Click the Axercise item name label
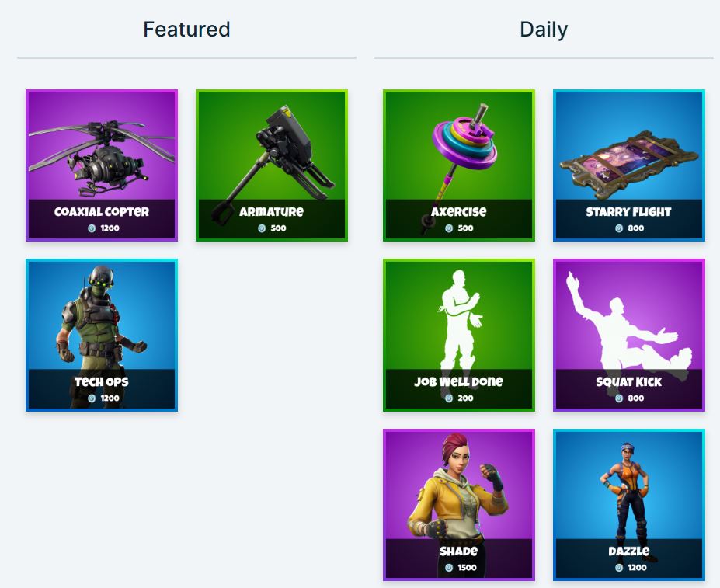 459,212
